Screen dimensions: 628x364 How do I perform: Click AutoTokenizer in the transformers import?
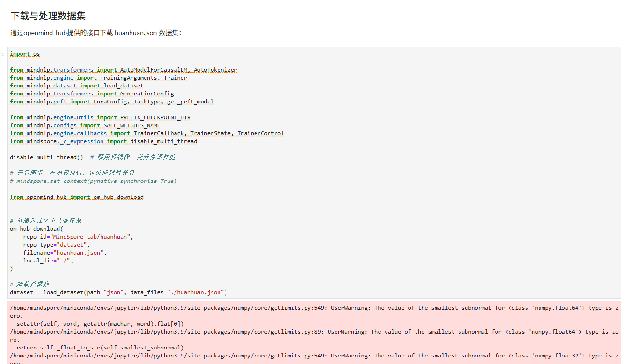(x=215, y=70)
